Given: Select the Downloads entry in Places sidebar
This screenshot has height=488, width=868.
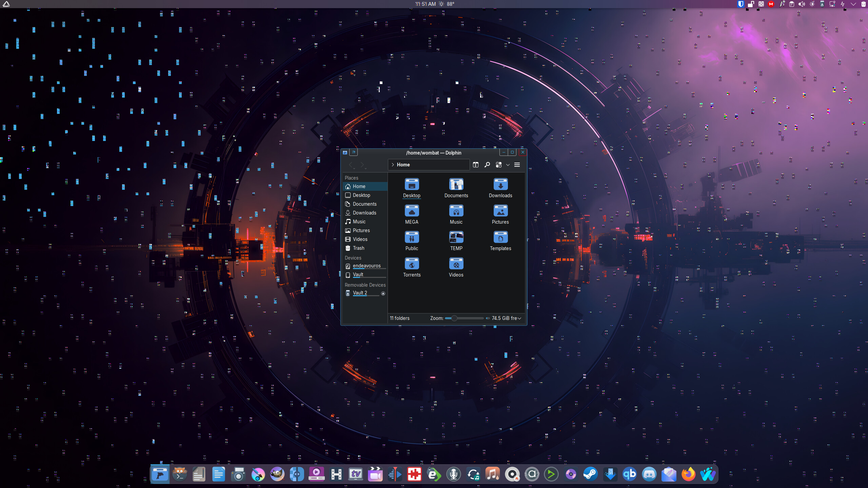Looking at the screenshot, I should tap(364, 212).
